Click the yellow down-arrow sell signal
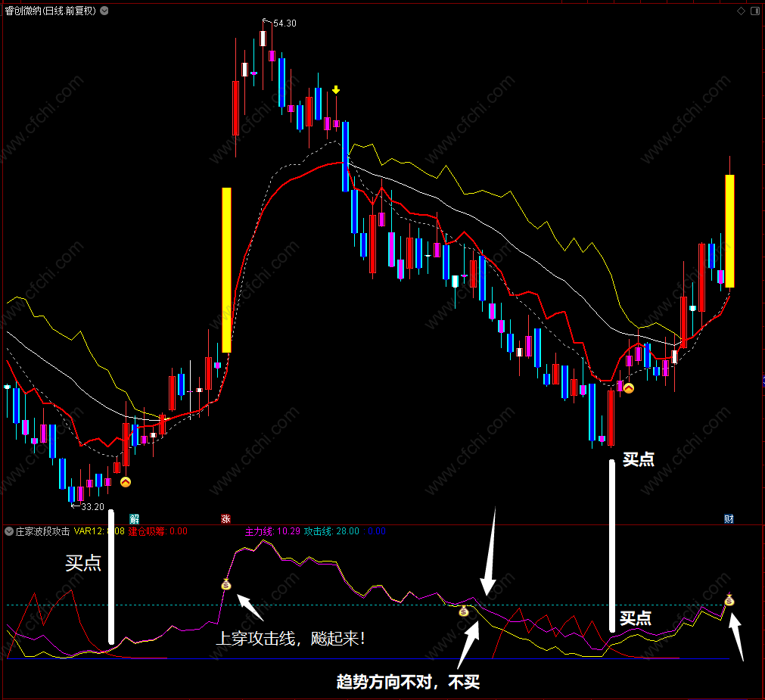The image size is (765, 700). coord(336,90)
